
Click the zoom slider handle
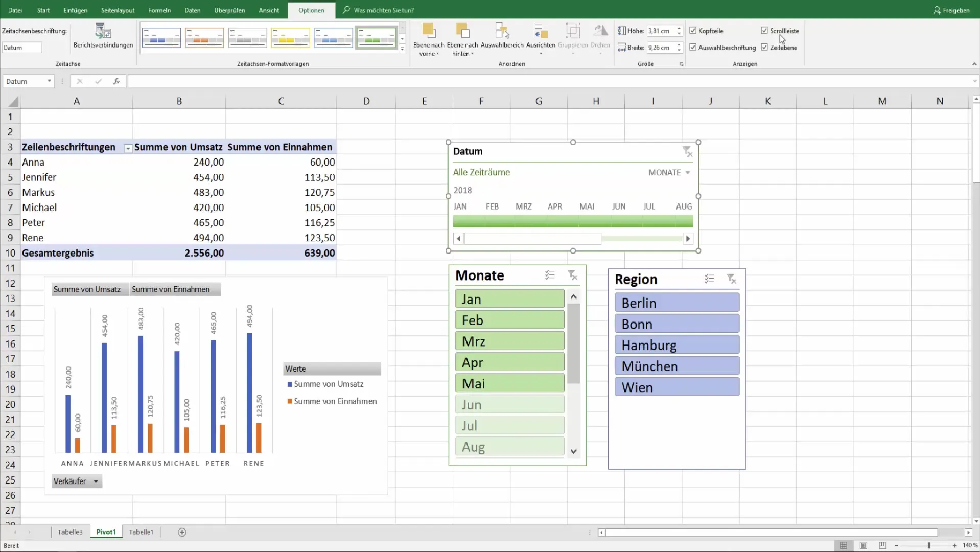click(x=928, y=546)
